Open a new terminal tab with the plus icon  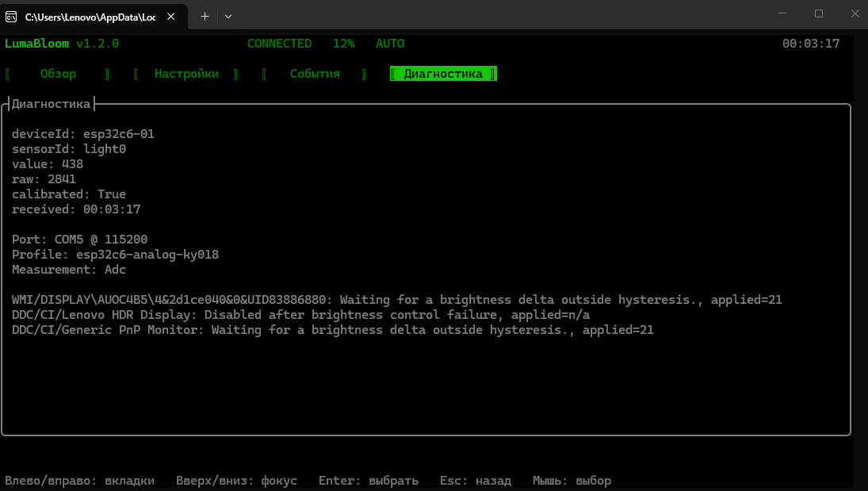205,17
